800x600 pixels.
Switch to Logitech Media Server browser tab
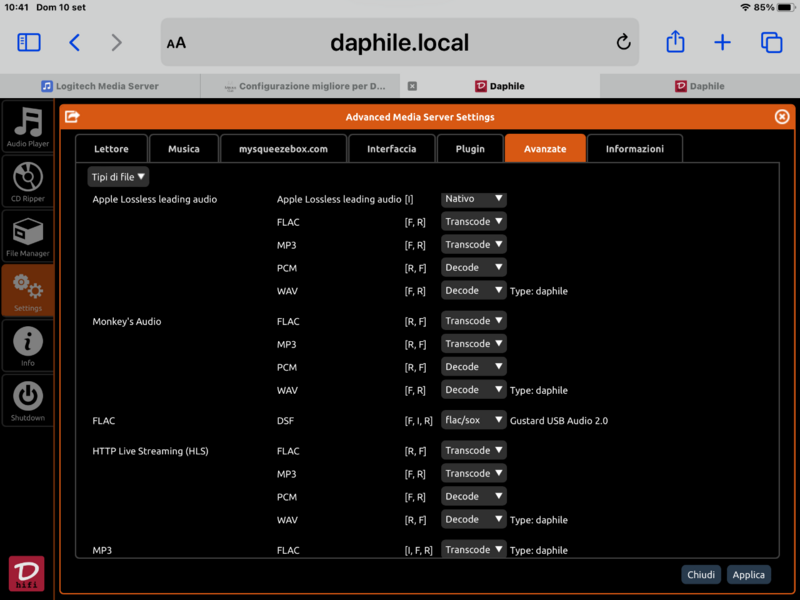(100, 86)
